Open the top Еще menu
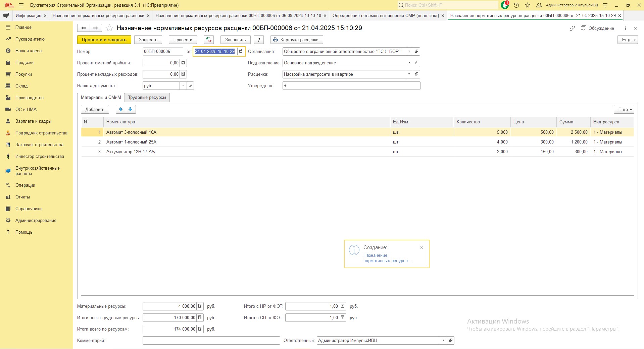Viewport: 644px width, 349px height. coord(628,40)
